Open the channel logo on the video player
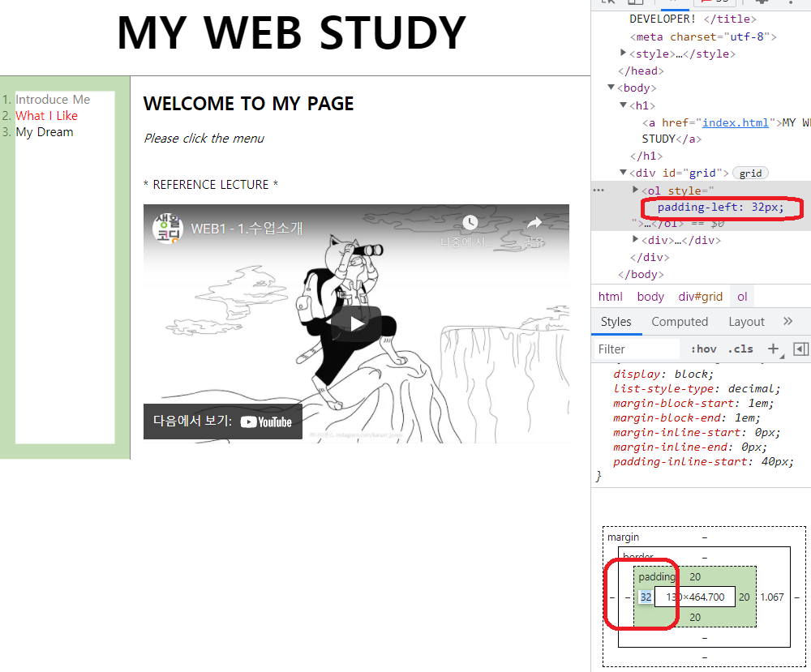The height and width of the screenshot is (672, 811). [x=168, y=228]
